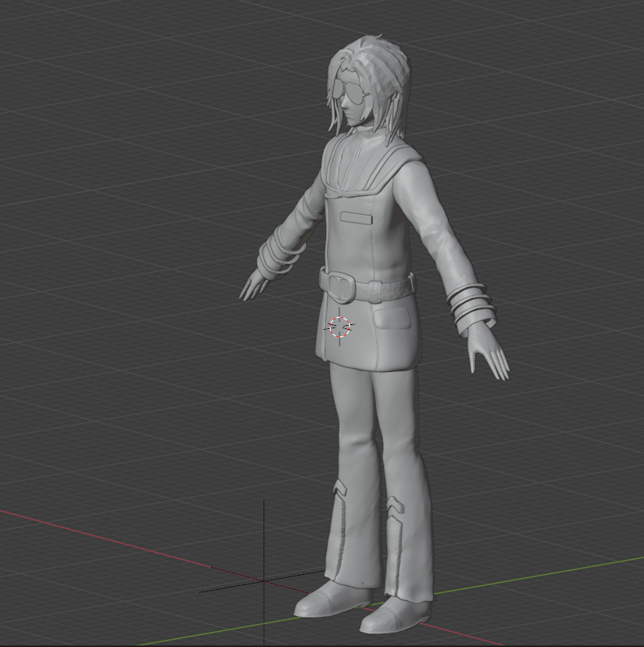Click the coat's hip pocket flap
This screenshot has height=647, width=644.
coord(393,319)
